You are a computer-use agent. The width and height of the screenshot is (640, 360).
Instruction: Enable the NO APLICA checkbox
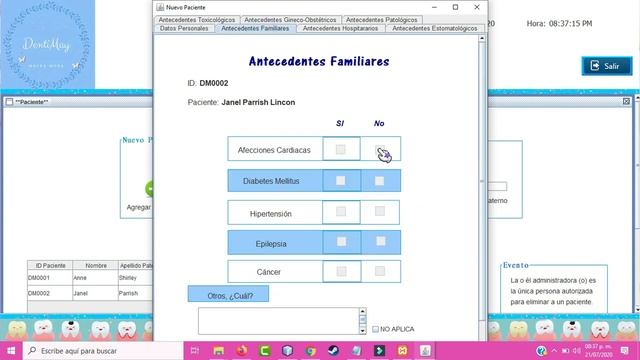[375, 329]
